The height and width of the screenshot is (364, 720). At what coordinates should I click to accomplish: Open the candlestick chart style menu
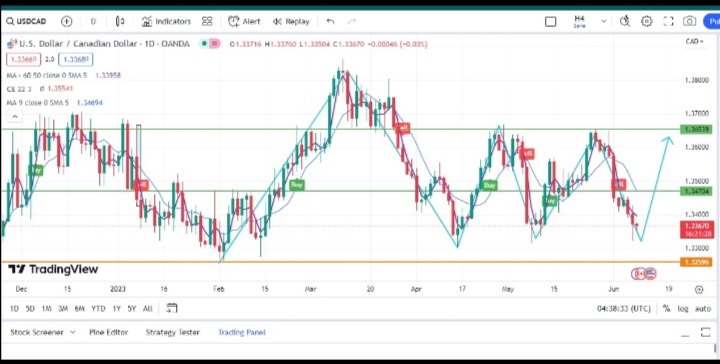tap(120, 22)
